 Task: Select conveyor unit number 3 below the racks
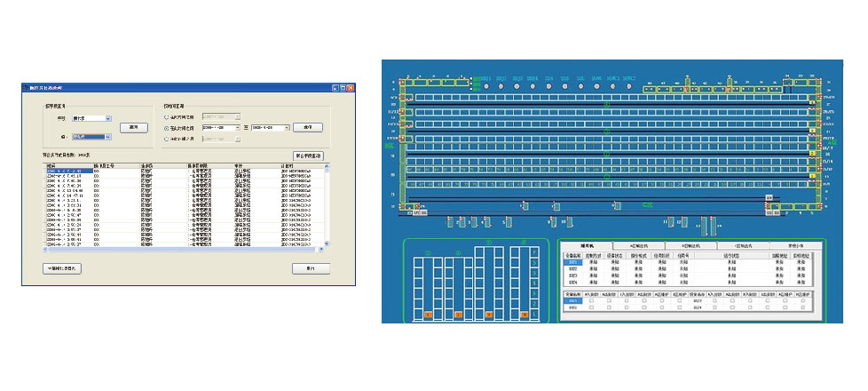pos(474,222)
